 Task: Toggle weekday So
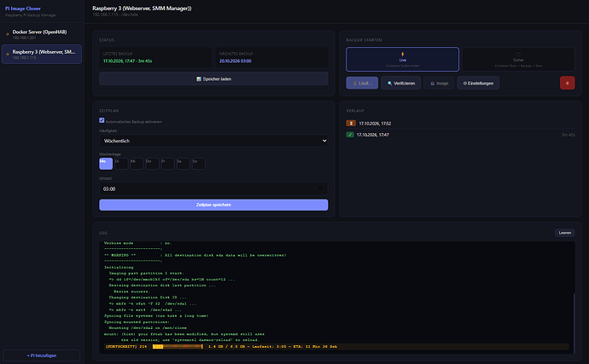pos(198,163)
